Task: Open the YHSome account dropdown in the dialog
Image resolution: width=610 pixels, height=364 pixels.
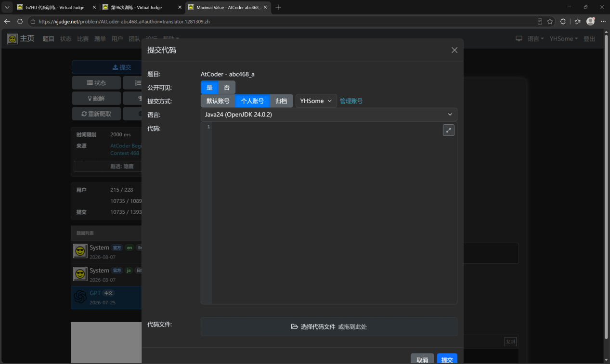Action: point(316,101)
